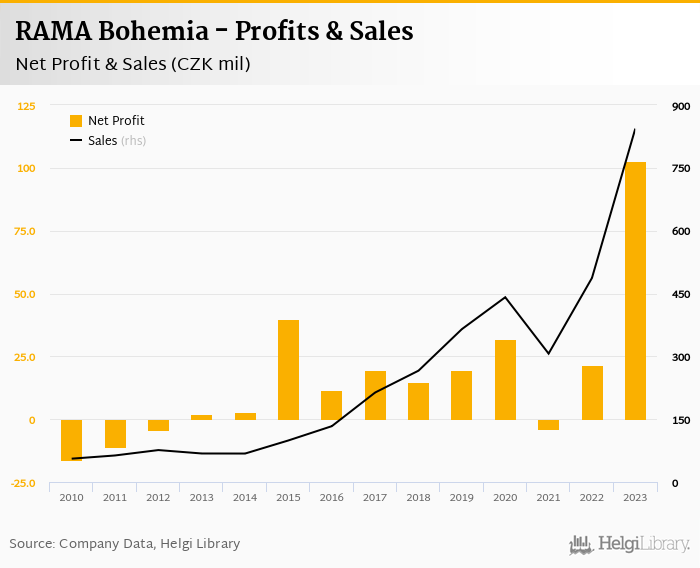Select the 2023 net profit bar
This screenshot has width=700, height=568.
[x=635, y=290]
